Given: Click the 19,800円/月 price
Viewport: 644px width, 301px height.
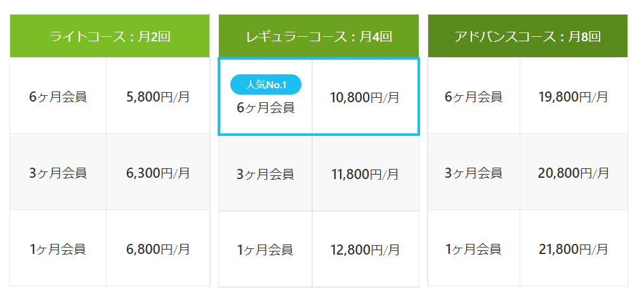Looking at the screenshot, I should click(574, 96).
